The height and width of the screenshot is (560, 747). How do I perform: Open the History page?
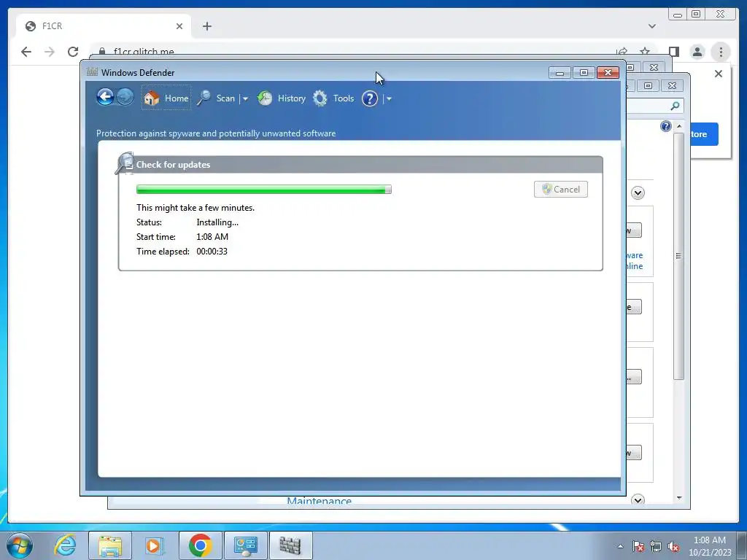click(282, 98)
